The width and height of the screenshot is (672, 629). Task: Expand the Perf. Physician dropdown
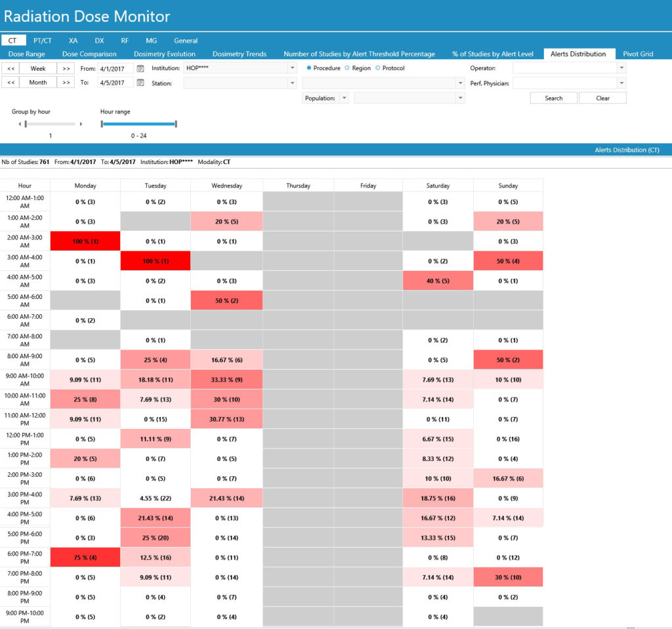coord(621,83)
